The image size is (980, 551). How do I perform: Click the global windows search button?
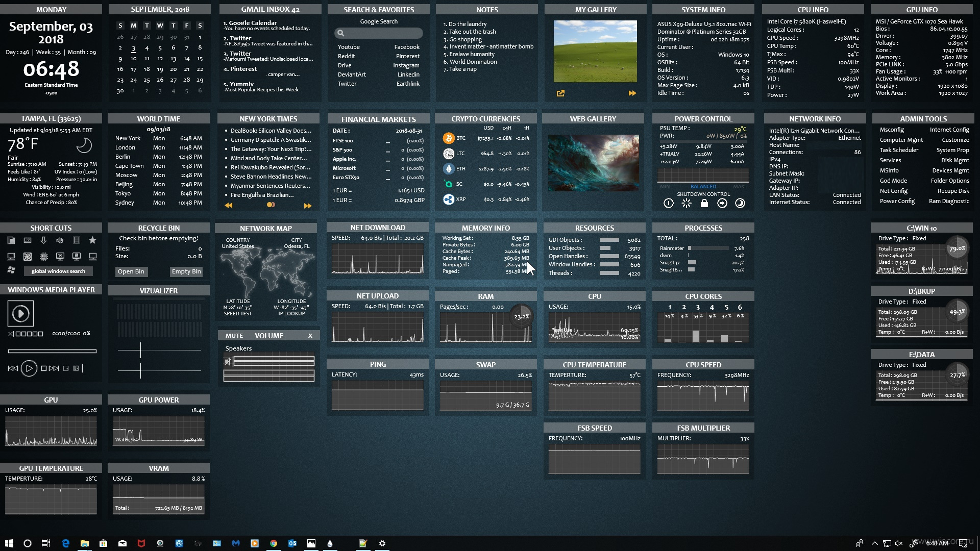coord(58,271)
